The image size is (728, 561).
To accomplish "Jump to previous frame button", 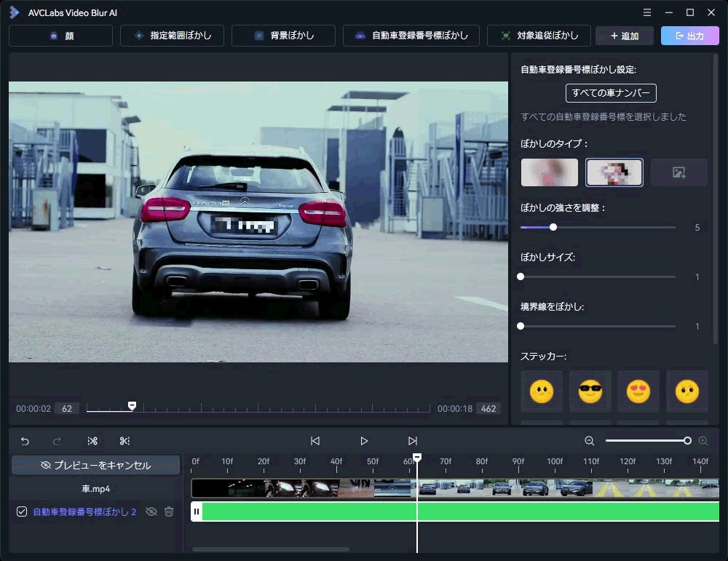I will click(315, 441).
